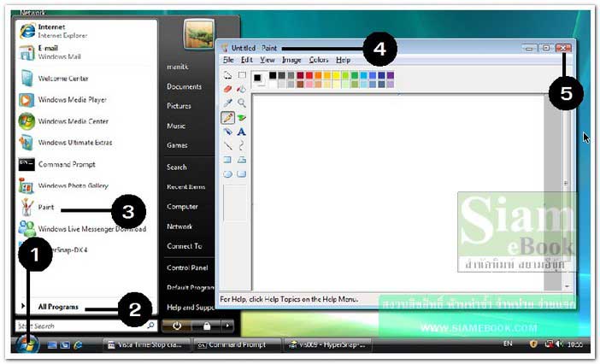Open the View menu in Paint

pyautogui.click(x=268, y=60)
